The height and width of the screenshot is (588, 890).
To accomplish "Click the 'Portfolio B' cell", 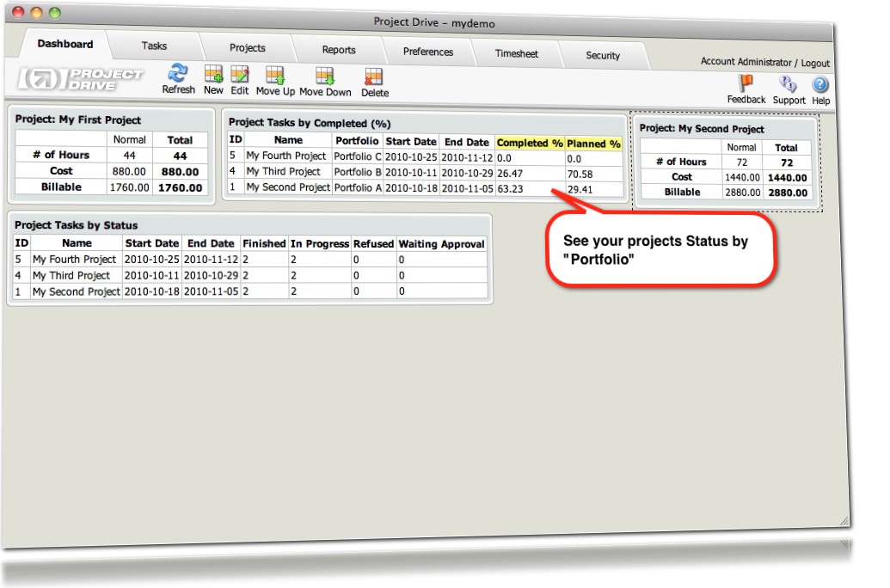I will point(357,172).
